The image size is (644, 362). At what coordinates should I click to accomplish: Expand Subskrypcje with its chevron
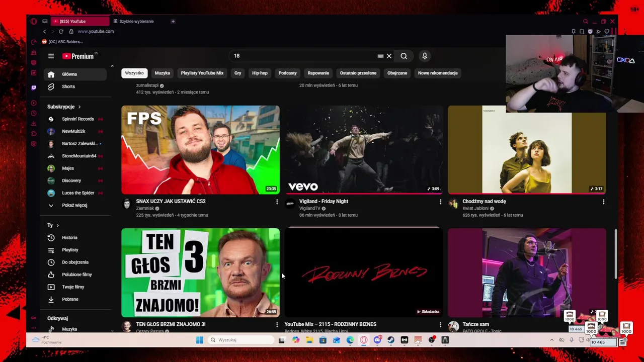click(x=79, y=107)
